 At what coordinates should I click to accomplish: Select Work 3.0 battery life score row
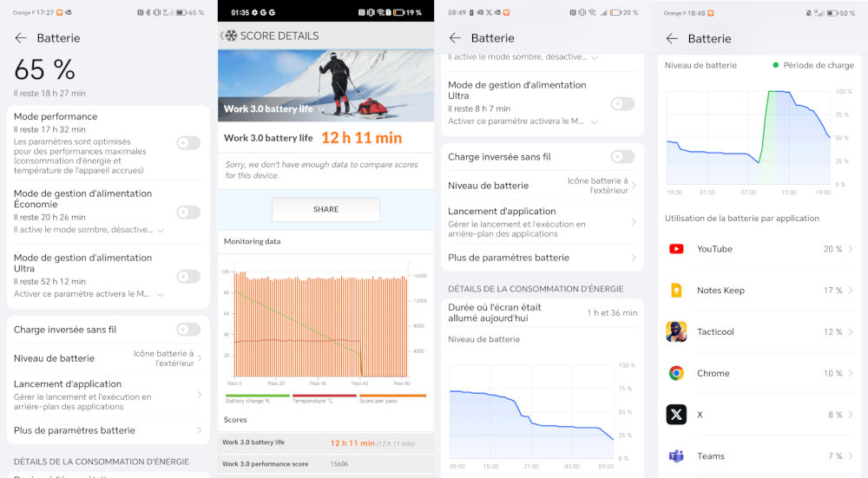[325, 442]
